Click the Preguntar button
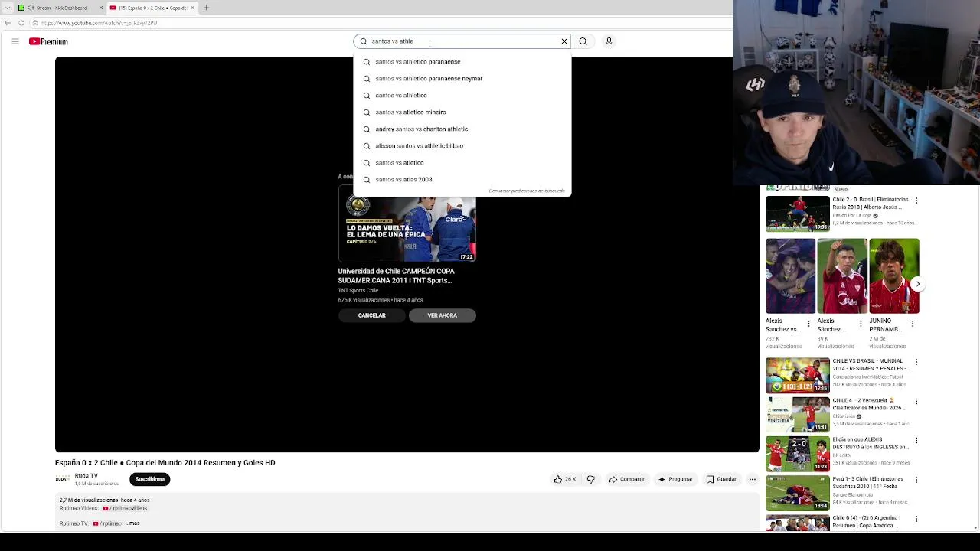This screenshot has height=551, width=980. click(x=675, y=479)
